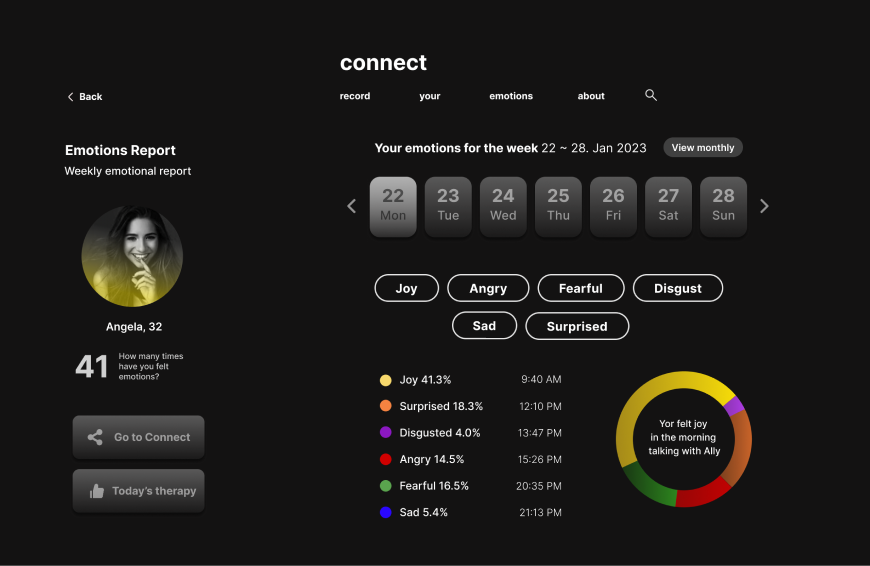Click the share icon on Go to Connect
Image resolution: width=870 pixels, height=566 pixels.
[x=95, y=437]
